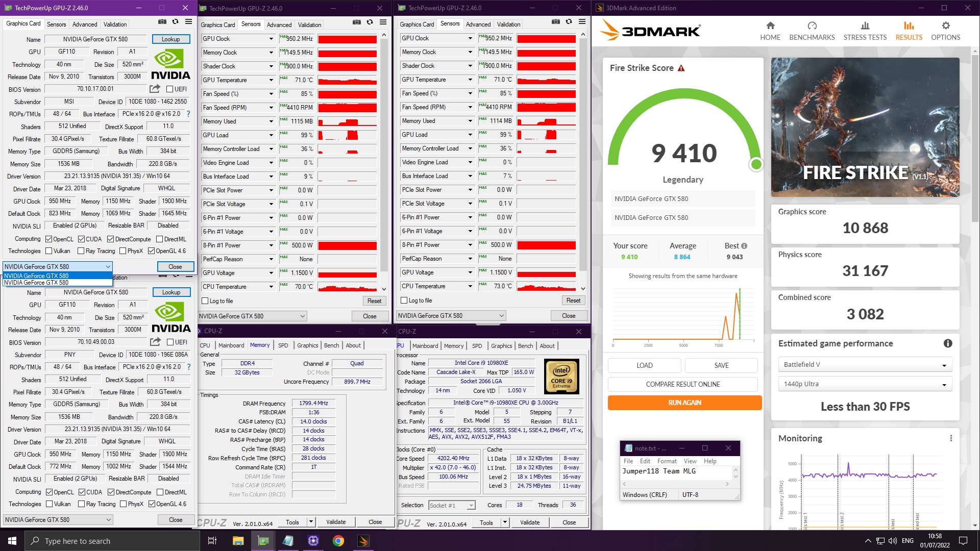Open 3DMark OPTIONS gear
This screenshot has width=980, height=551.
pos(945,31)
